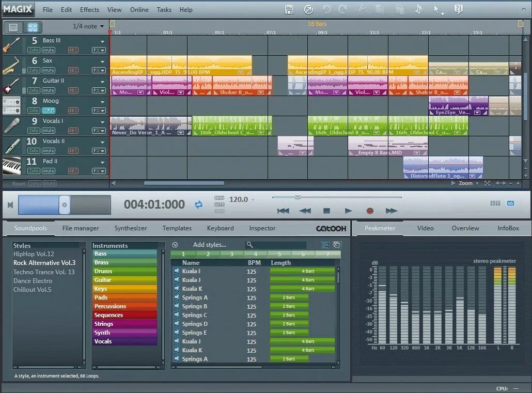Click the search magnifier in Soundpools
The width and height of the screenshot is (532, 393).
[249, 245]
